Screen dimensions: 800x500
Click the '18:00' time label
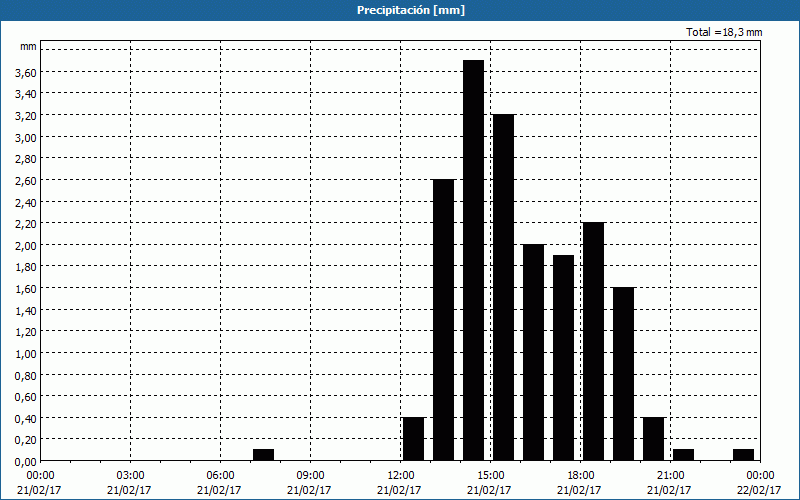pyautogui.click(x=580, y=476)
